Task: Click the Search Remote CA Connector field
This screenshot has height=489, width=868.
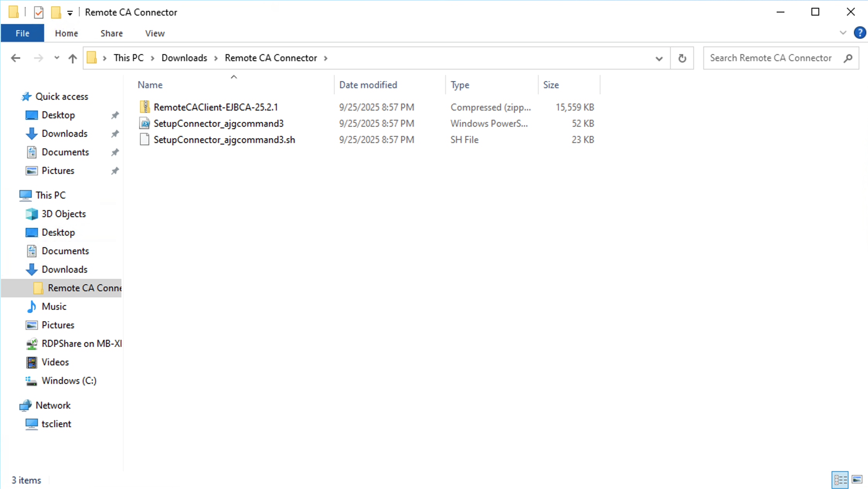Action: (x=771, y=58)
